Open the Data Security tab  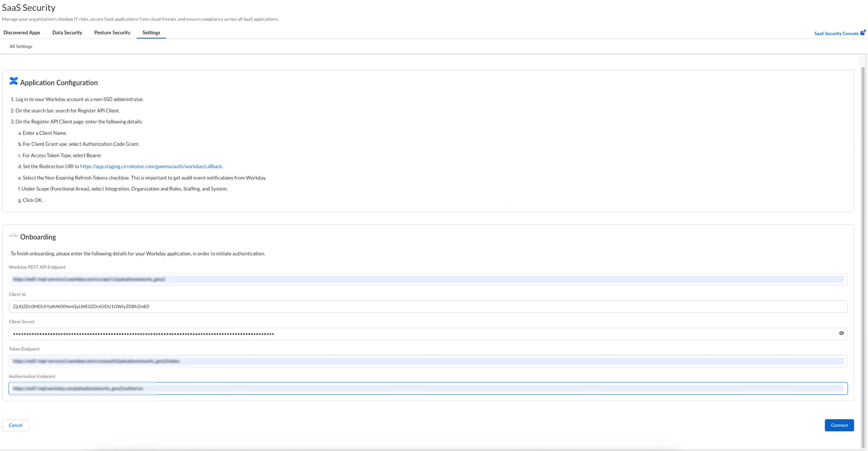67,33
